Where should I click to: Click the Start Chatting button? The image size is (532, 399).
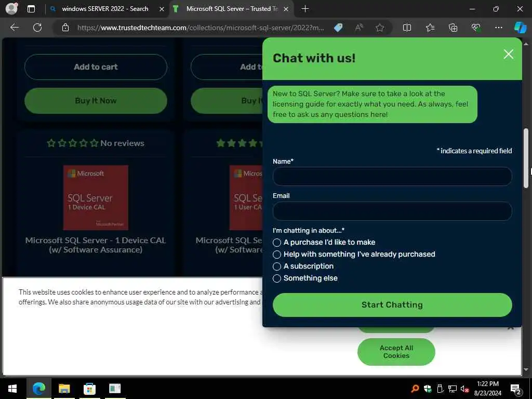(x=392, y=304)
